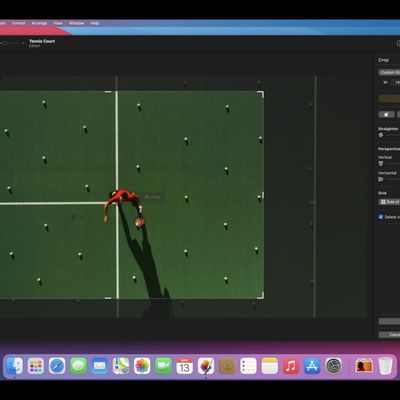
Task: Click the right edge crop handle
Action: point(263,195)
